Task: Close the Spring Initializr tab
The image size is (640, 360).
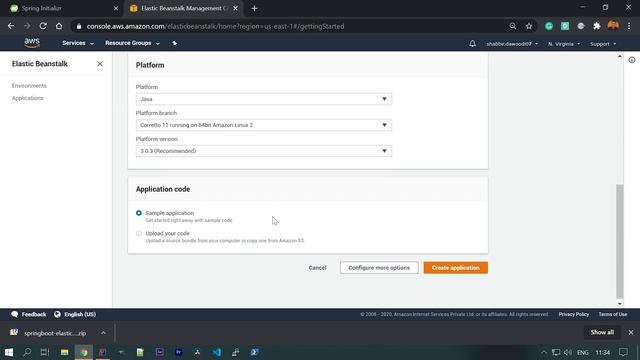Action: [116, 8]
